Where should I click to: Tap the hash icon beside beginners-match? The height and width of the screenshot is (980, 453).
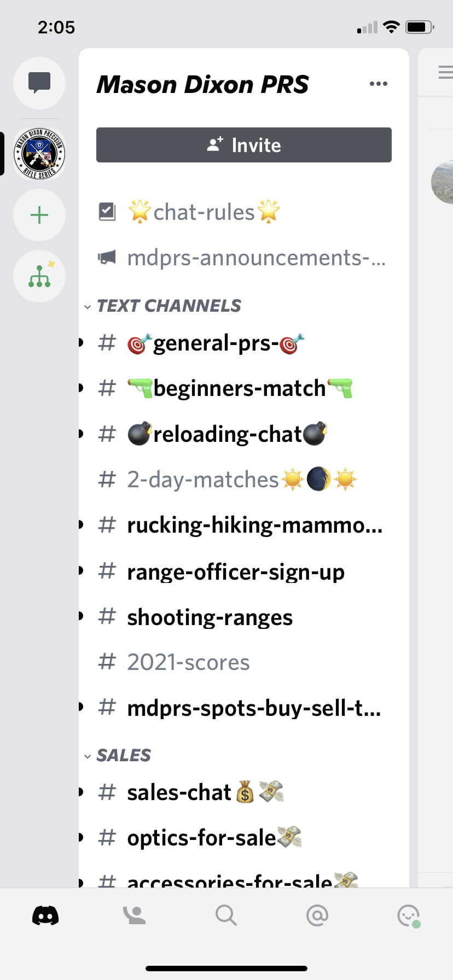107,388
